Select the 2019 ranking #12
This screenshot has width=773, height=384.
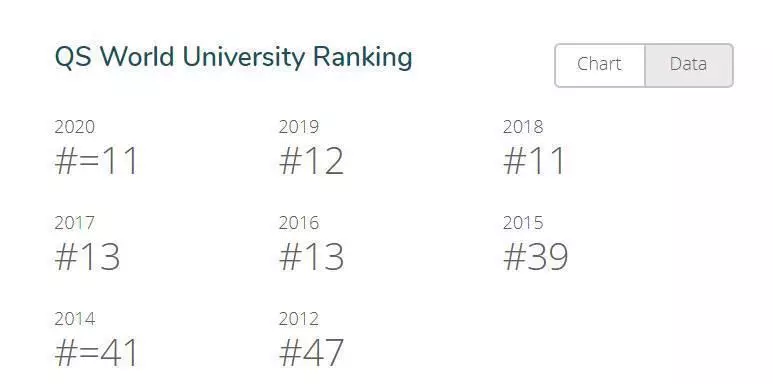click(311, 161)
